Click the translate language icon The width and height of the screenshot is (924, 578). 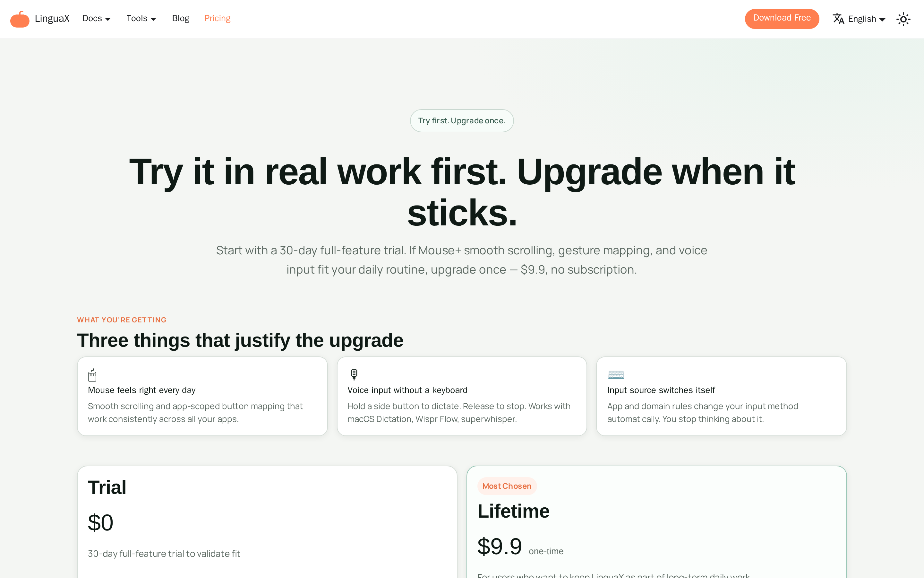838,19
